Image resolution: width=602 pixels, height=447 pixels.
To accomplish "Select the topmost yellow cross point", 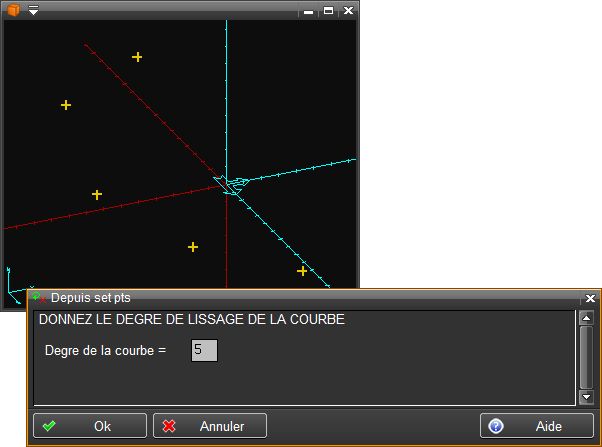I will click(x=138, y=57).
